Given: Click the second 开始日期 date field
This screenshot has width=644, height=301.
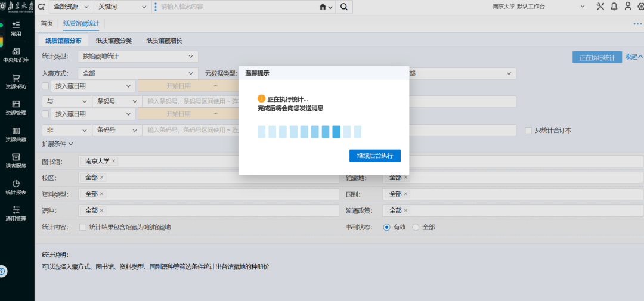Looking at the screenshot, I should click(x=178, y=114).
